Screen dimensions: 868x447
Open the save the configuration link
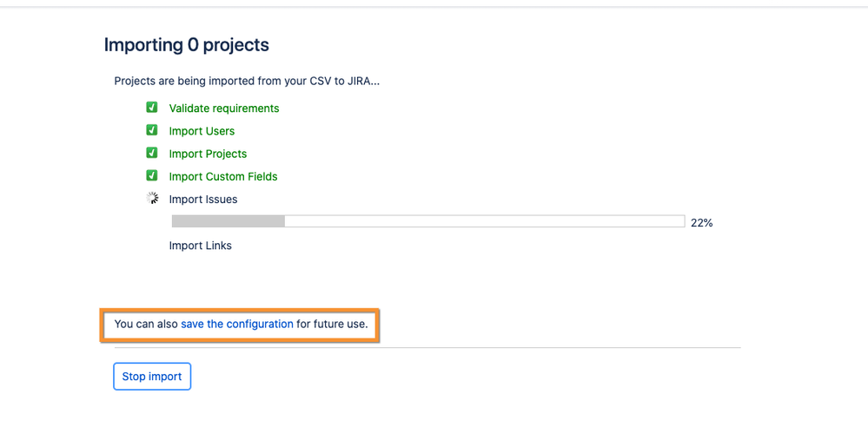click(x=236, y=324)
